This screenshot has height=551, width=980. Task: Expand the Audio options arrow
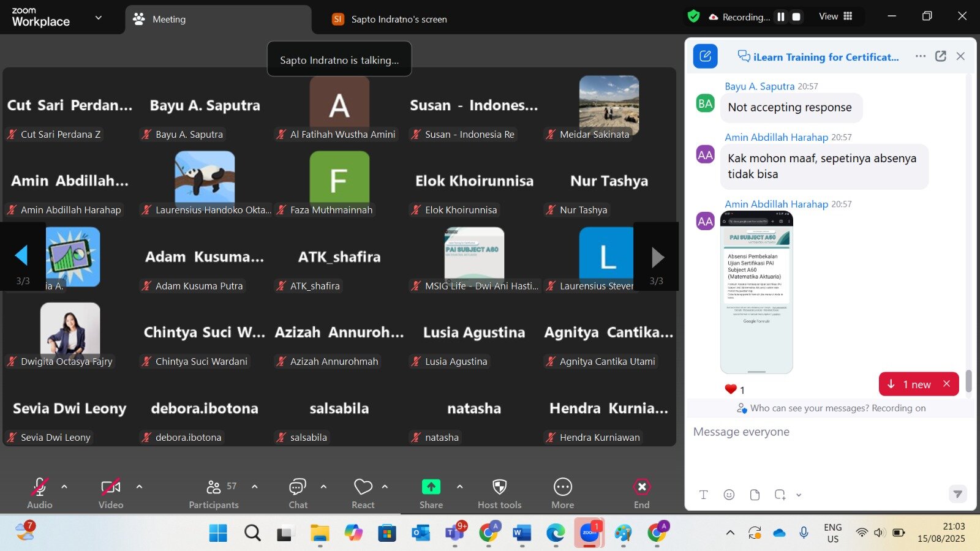(64, 487)
